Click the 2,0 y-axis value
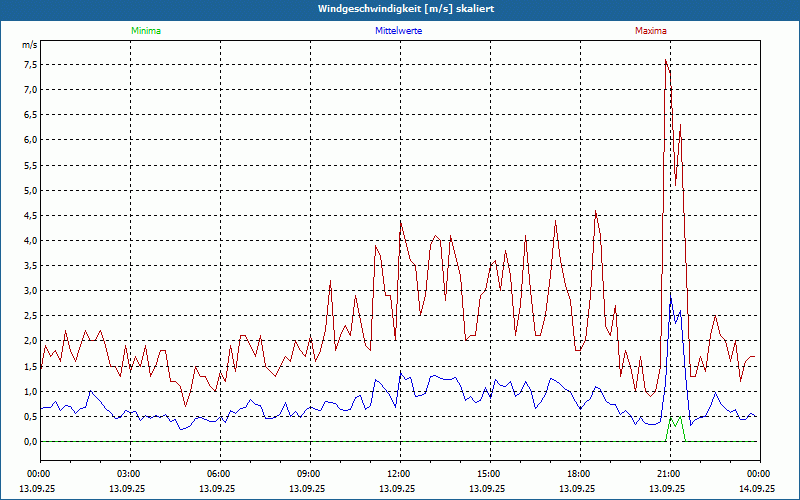 [31, 341]
